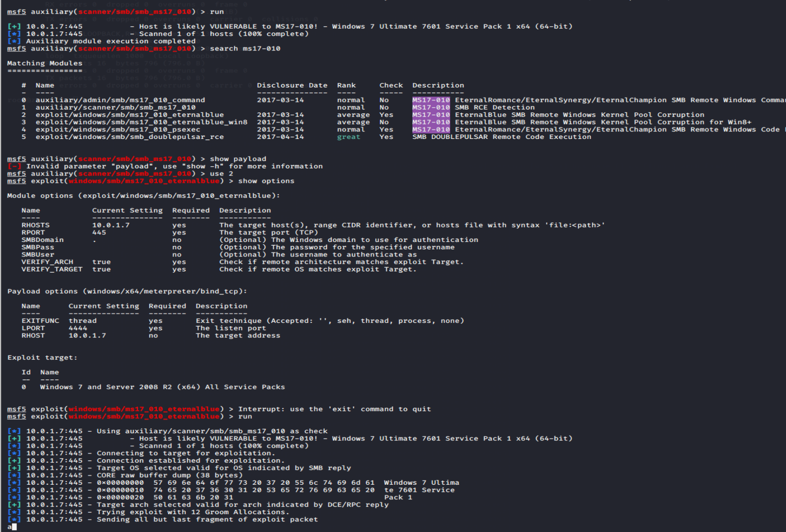Click EXITFUNC value 'thread'
Screen dimensions: 786x532
tap(83, 321)
